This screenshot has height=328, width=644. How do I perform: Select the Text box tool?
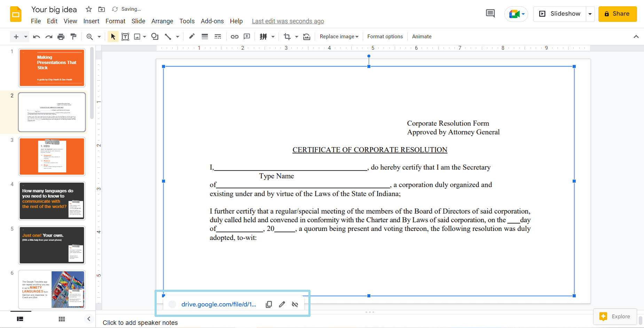125,37
